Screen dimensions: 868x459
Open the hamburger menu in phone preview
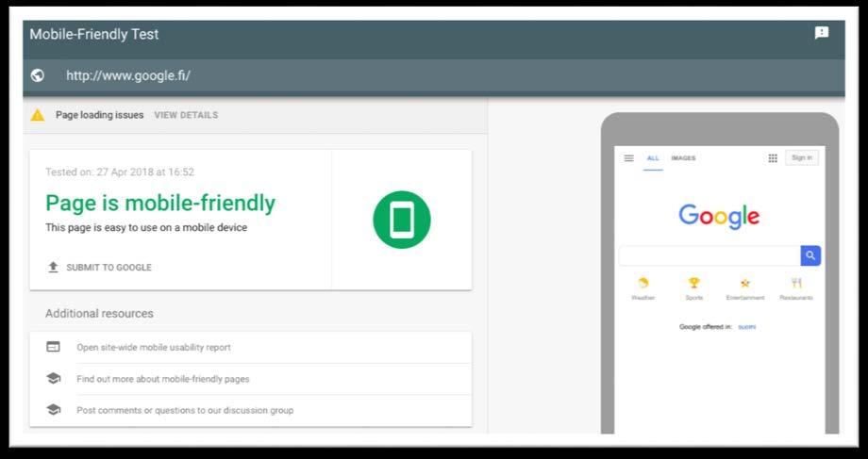click(x=629, y=158)
